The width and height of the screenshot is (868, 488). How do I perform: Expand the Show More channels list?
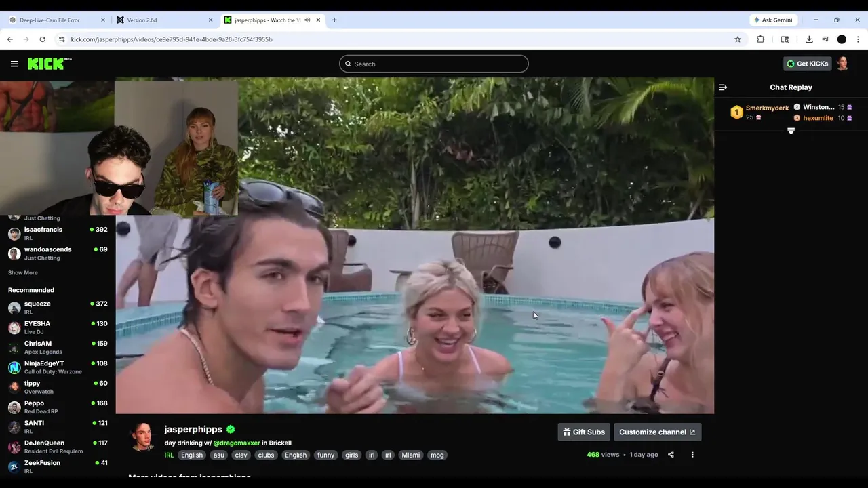coord(23,273)
